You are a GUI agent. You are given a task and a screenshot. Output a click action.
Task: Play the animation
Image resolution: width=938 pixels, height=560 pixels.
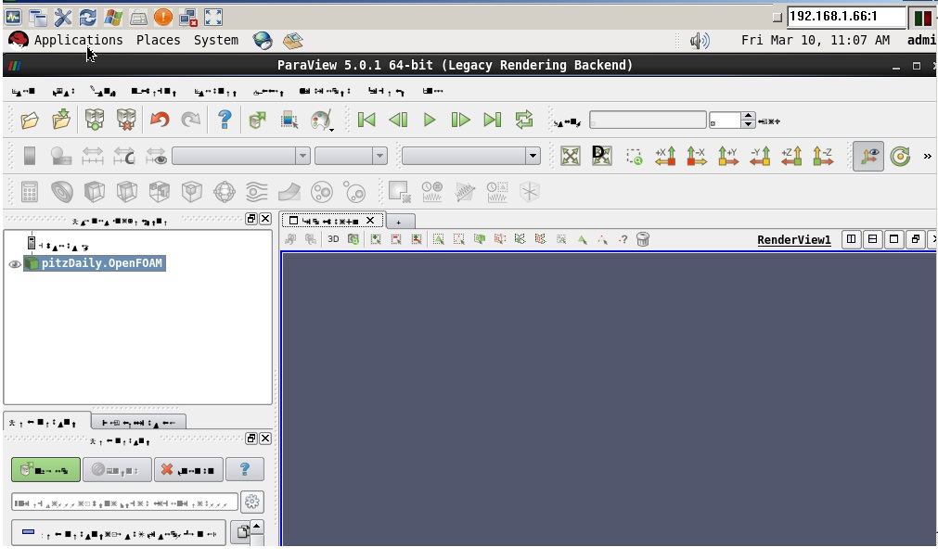(x=429, y=121)
